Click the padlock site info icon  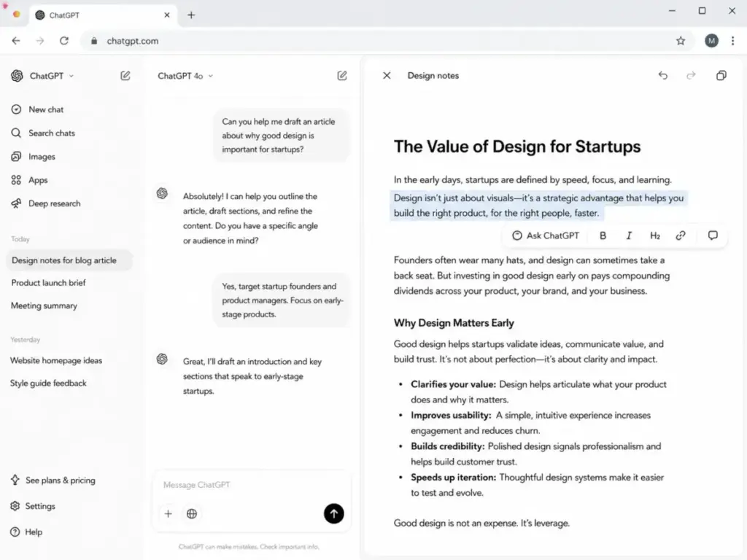pos(94,41)
